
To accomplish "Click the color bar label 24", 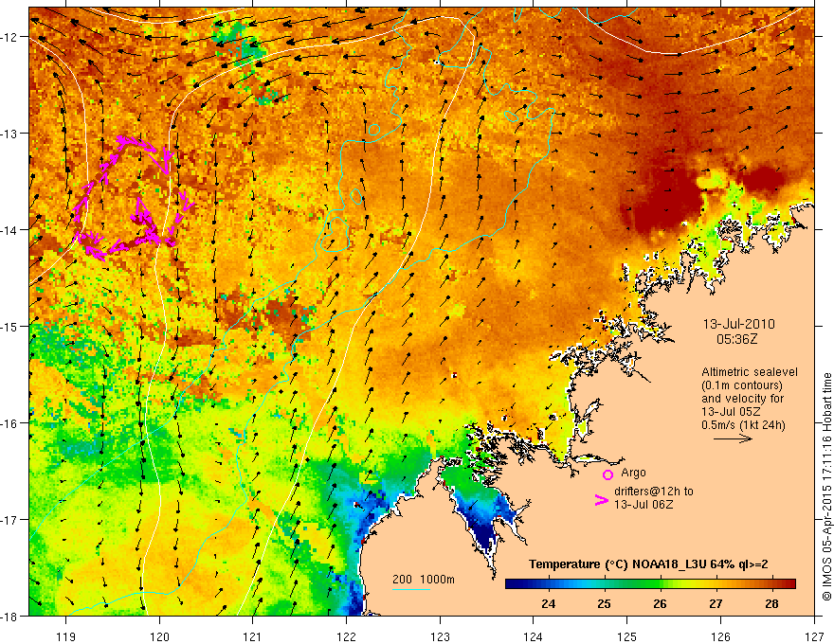I will point(549,603).
